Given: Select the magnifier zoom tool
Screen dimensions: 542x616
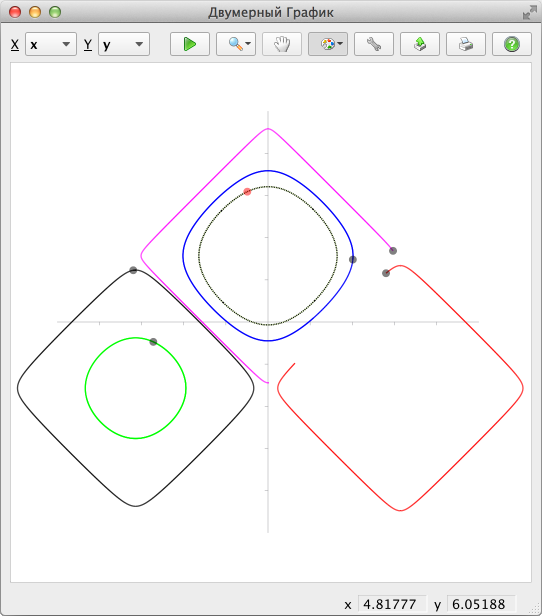Looking at the screenshot, I should point(236,44).
